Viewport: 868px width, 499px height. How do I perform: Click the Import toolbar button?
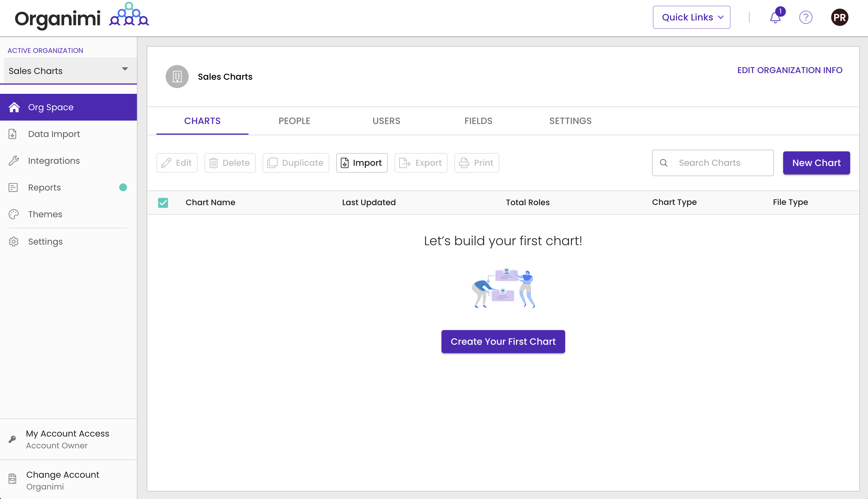362,163
